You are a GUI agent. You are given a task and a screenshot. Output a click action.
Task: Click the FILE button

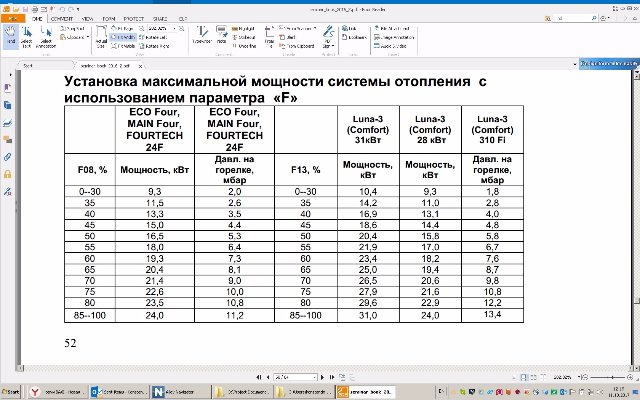coord(11,18)
